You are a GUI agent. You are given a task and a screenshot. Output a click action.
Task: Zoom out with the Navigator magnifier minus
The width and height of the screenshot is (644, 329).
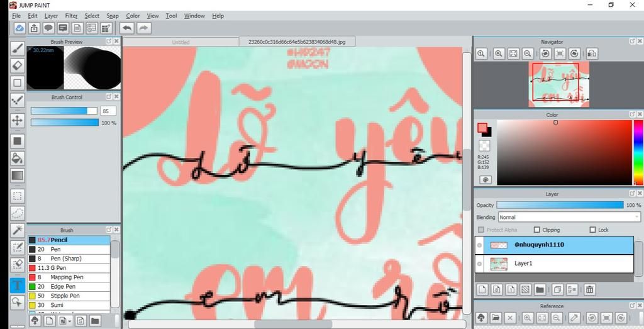(x=528, y=53)
